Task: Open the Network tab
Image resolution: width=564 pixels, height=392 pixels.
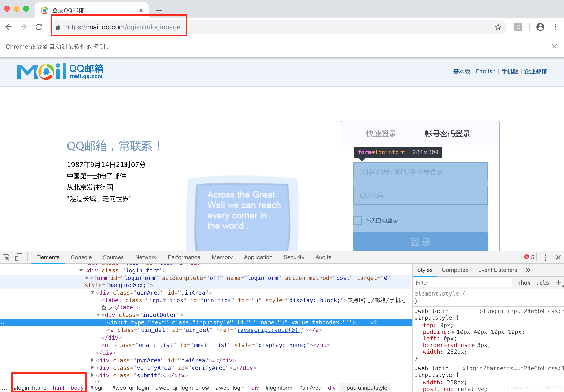Action: click(146, 257)
